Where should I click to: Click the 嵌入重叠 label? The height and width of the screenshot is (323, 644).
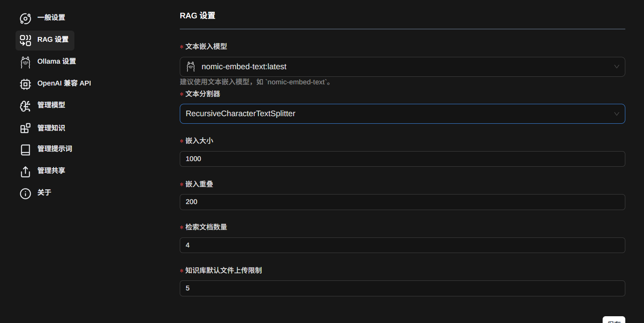tap(199, 184)
